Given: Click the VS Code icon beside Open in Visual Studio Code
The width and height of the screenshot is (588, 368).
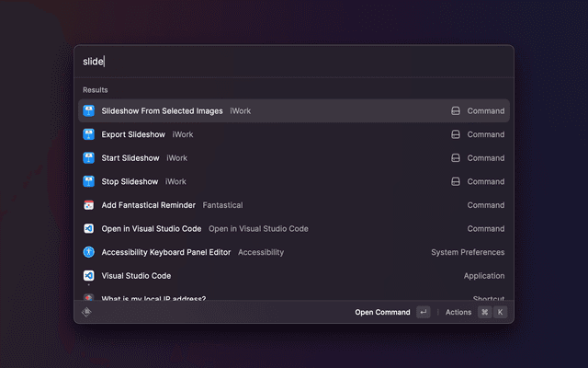Looking at the screenshot, I should (89, 228).
